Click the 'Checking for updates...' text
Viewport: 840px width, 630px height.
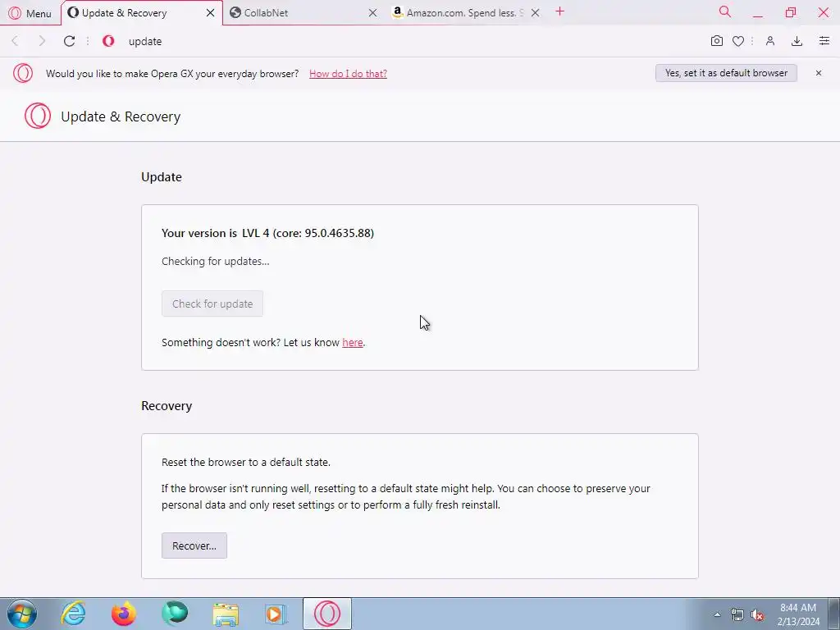[x=216, y=262]
